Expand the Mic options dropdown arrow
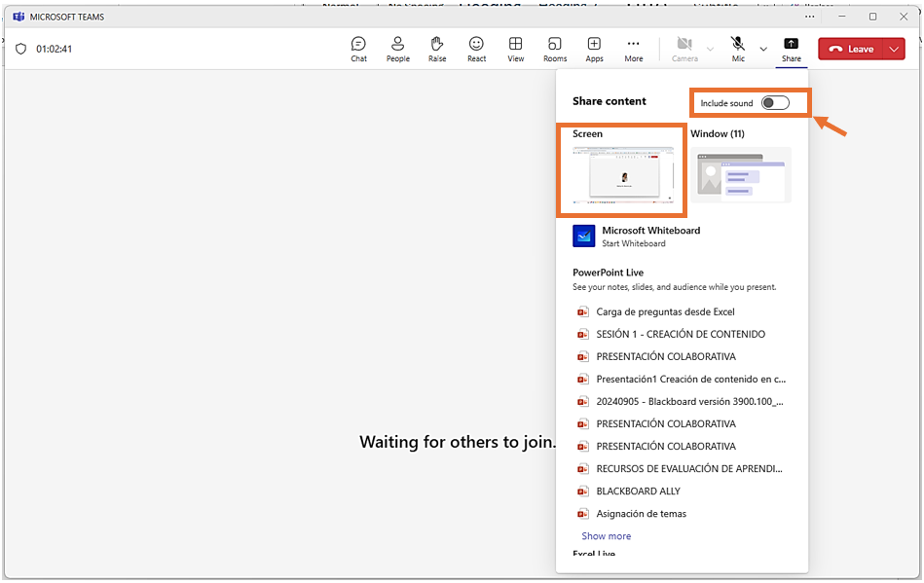Screen dimensions: 924x583 pyautogui.click(x=763, y=49)
